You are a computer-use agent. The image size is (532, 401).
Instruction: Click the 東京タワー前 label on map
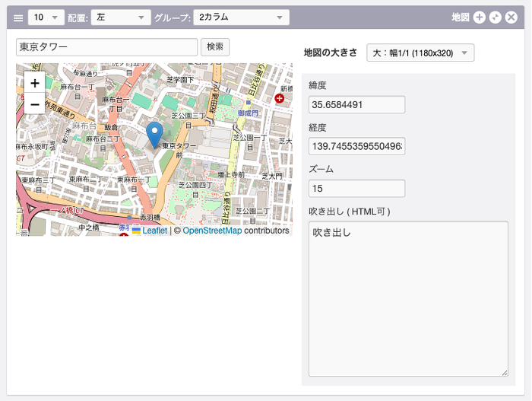[x=179, y=150]
